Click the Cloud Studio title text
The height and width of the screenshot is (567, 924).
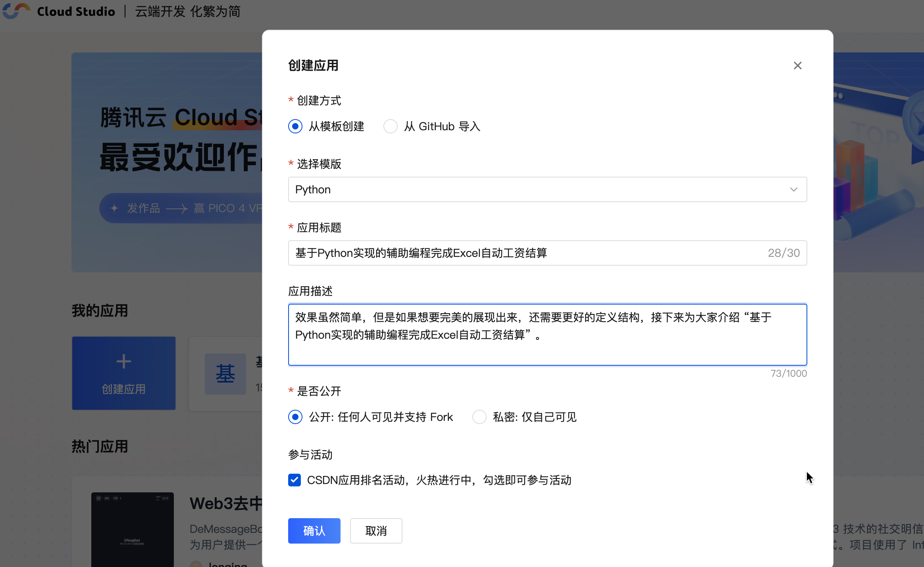(76, 12)
